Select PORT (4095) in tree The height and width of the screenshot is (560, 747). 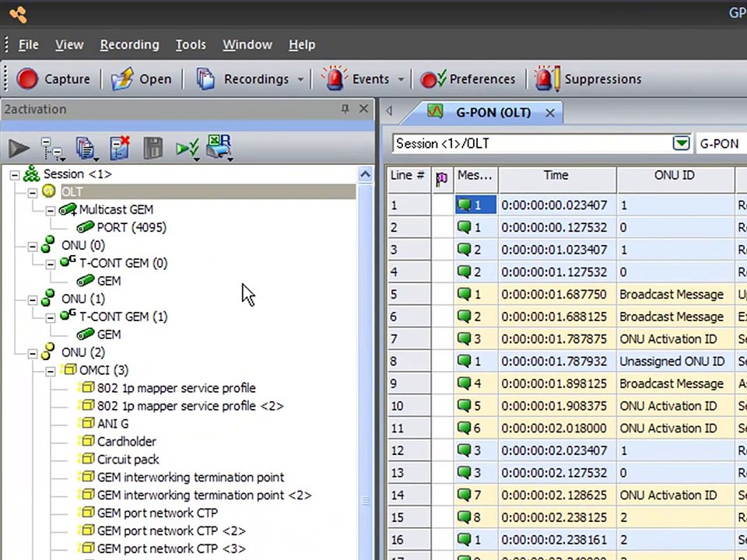pos(132,228)
